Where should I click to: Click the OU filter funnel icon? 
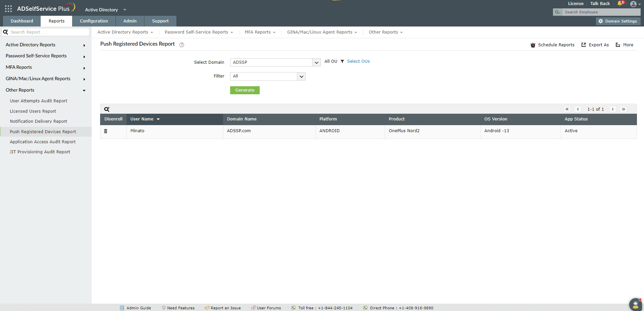[x=342, y=61]
